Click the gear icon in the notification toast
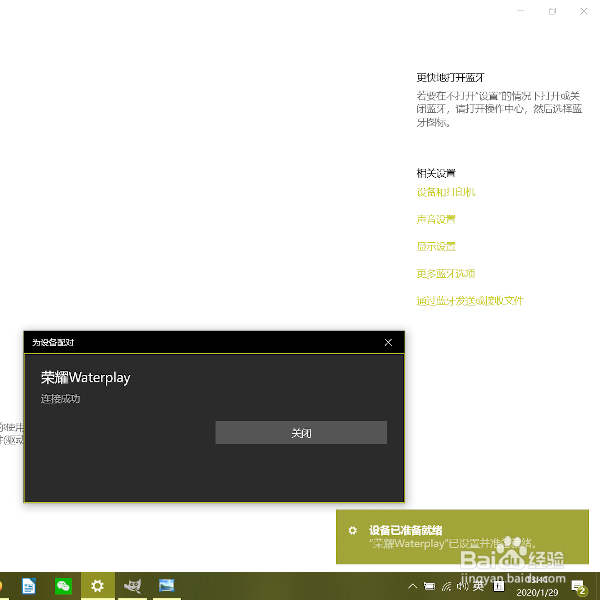Image resolution: width=600 pixels, height=600 pixels. coord(352,530)
